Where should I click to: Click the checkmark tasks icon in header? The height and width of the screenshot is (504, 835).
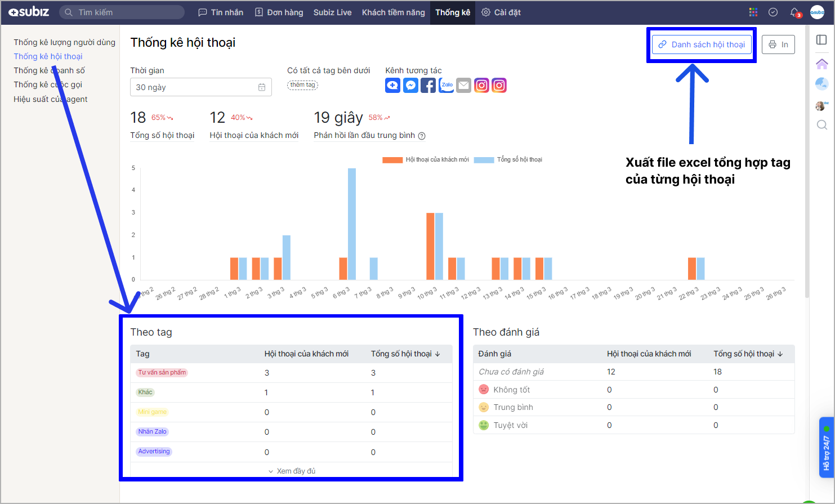(x=773, y=12)
